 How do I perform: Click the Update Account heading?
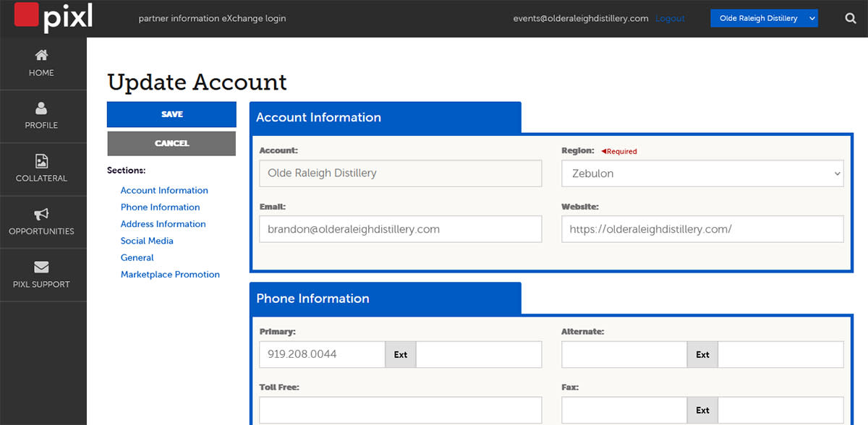coord(197,82)
